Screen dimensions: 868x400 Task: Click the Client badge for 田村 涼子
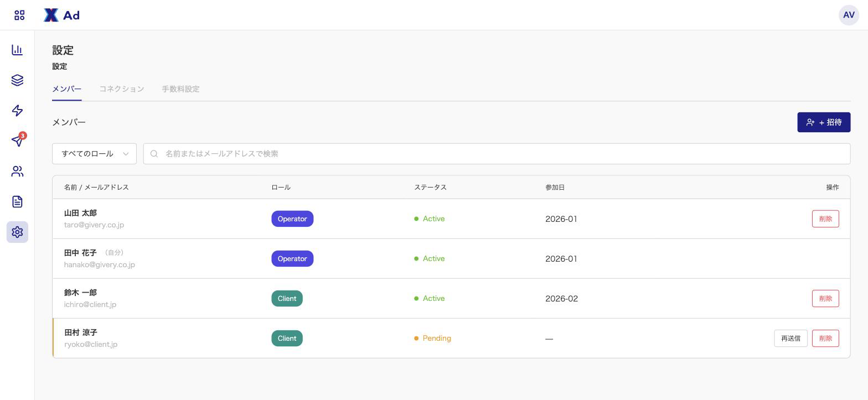click(x=287, y=338)
